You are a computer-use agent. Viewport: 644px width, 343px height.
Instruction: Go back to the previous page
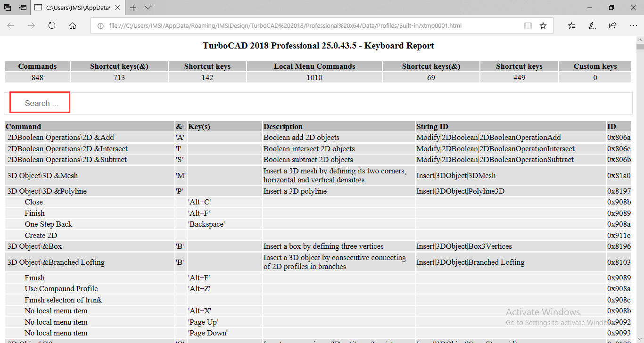[11, 26]
